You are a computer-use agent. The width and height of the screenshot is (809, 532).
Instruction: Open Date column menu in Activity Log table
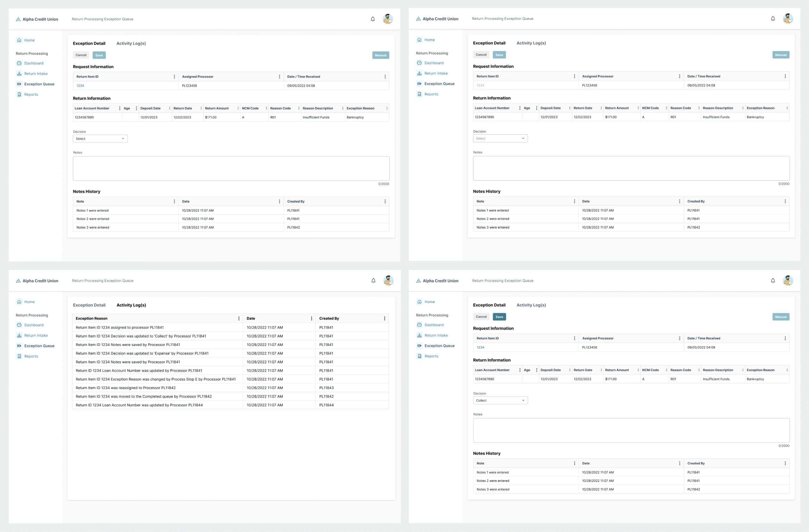pyautogui.click(x=311, y=319)
